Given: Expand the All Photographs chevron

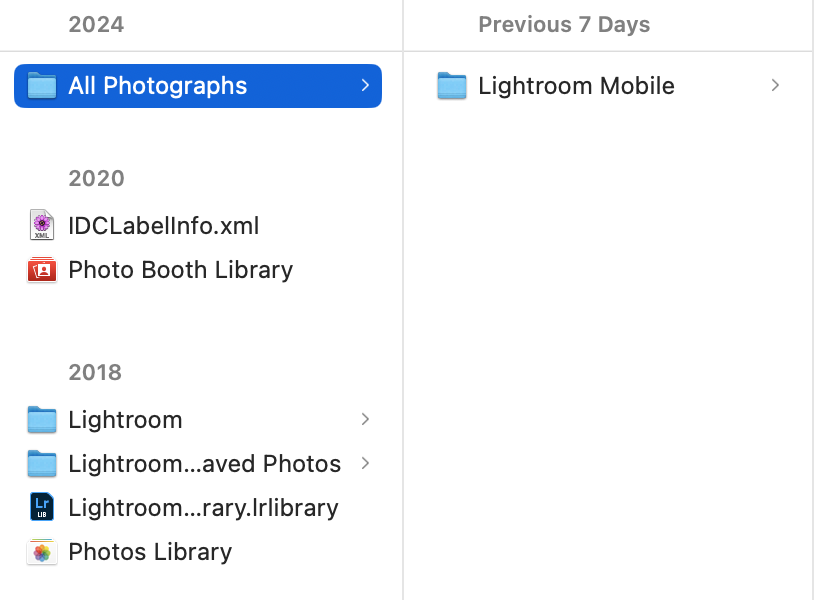Looking at the screenshot, I should click(366, 86).
